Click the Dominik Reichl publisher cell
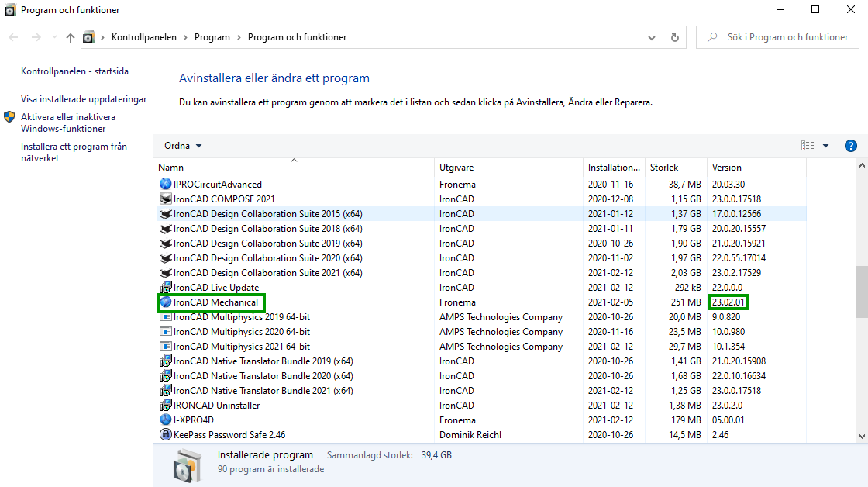The width and height of the screenshot is (868, 487). (470, 435)
